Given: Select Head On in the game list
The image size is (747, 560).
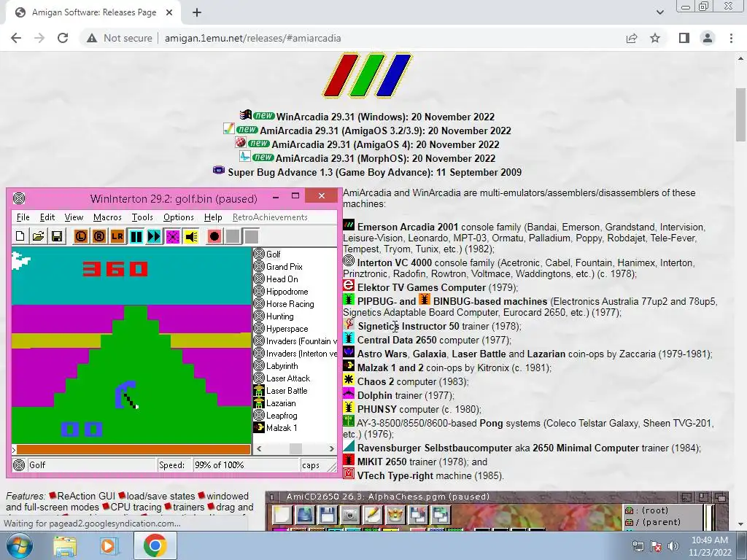Looking at the screenshot, I should tap(282, 279).
